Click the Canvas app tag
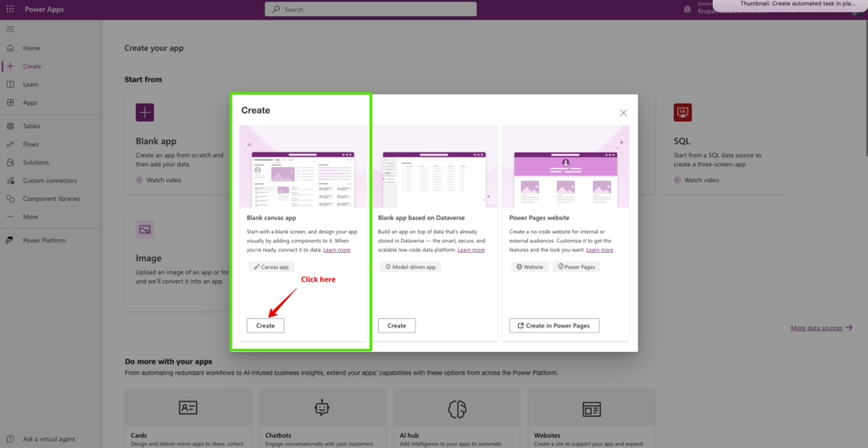This screenshot has width=868, height=448. tap(271, 266)
